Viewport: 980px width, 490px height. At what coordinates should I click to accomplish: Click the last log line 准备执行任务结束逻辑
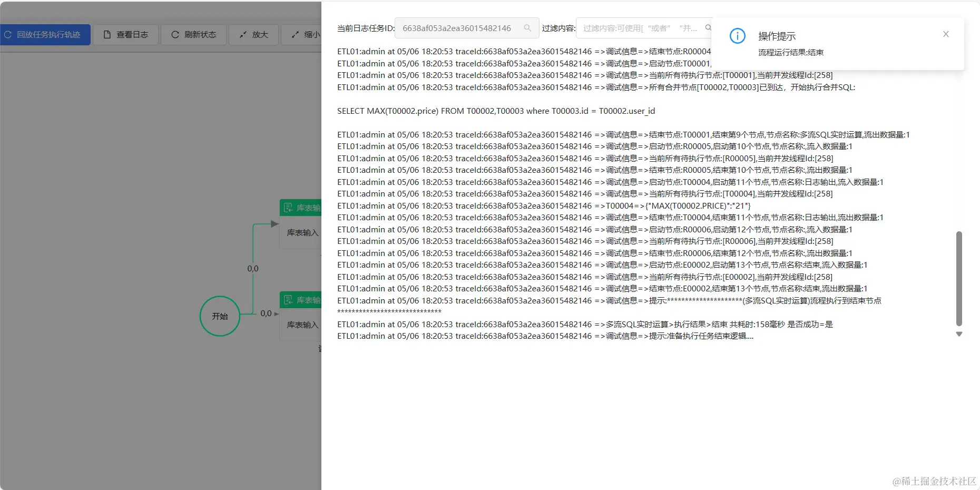point(545,336)
